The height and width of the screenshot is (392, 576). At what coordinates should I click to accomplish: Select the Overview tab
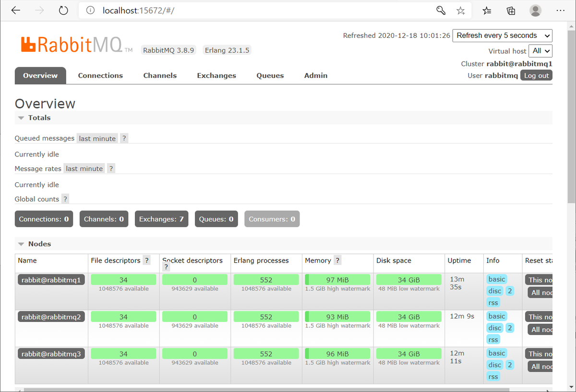point(40,75)
